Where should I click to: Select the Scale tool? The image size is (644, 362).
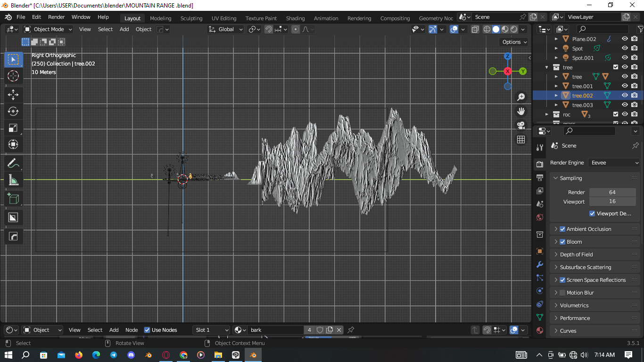(x=13, y=128)
